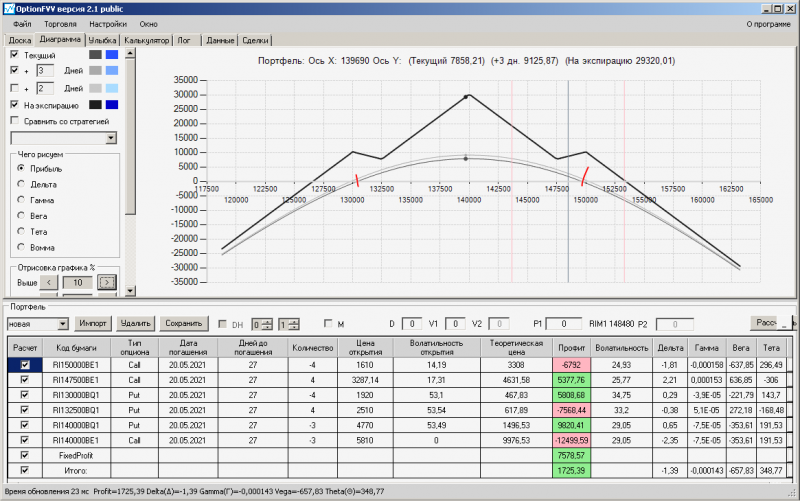Image resolution: width=800 pixels, height=501 pixels.
Task: Click the Импорт button
Action: [93, 323]
